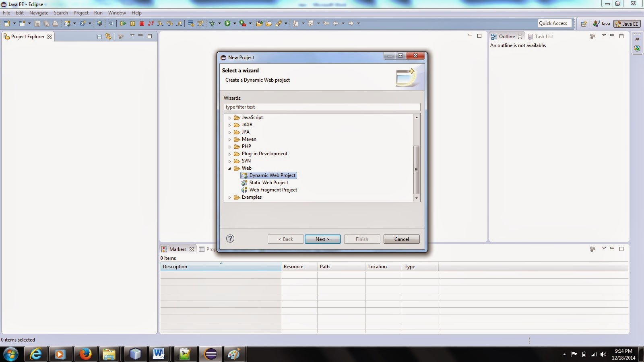Select the Static Web Project wizard
Screen dimensions: 644x362
(268, 182)
